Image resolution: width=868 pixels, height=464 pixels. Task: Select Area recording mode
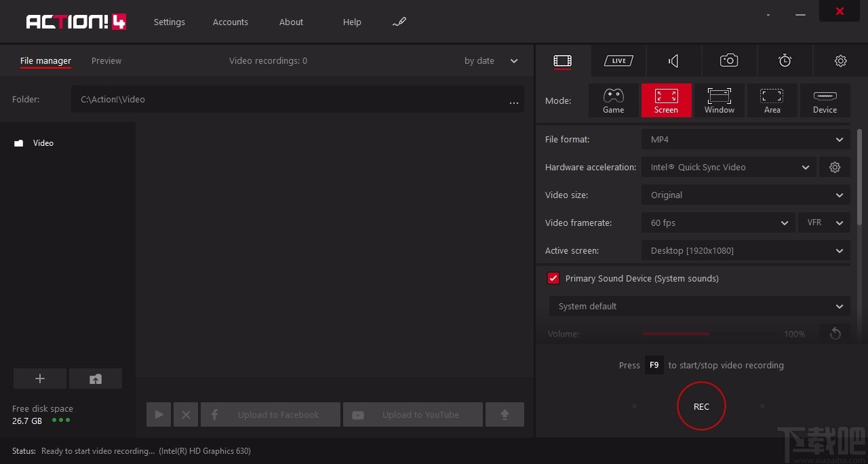[772, 100]
